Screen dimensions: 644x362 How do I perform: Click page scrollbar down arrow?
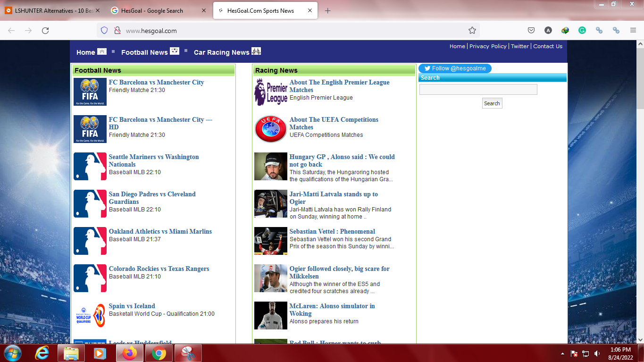tap(640, 339)
